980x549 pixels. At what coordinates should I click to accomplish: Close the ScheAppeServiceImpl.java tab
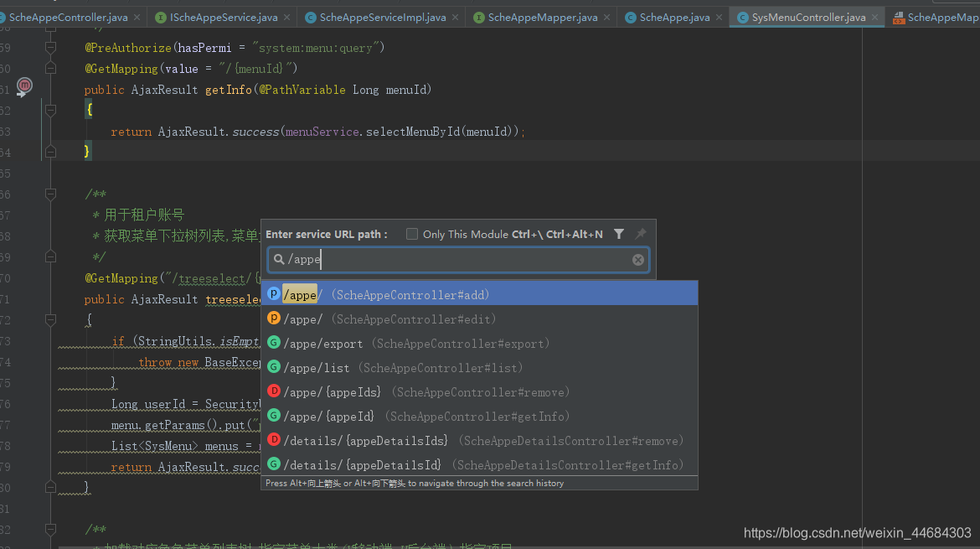(x=455, y=18)
